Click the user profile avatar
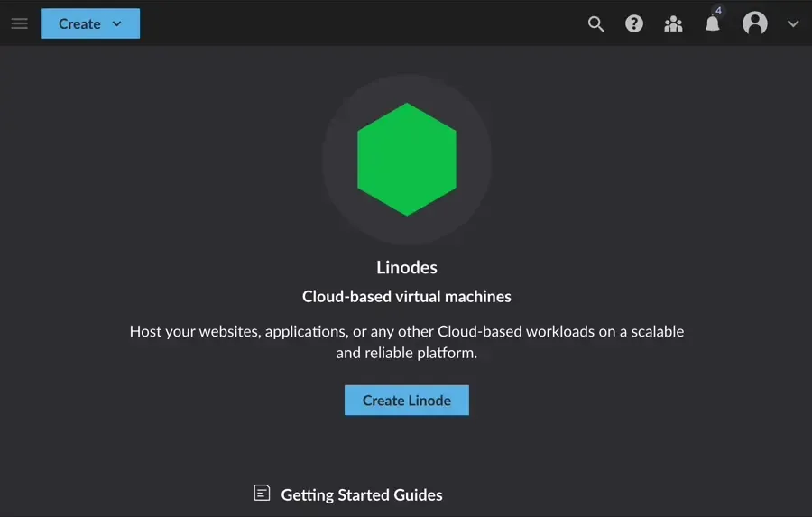This screenshot has width=812, height=517. (754, 23)
